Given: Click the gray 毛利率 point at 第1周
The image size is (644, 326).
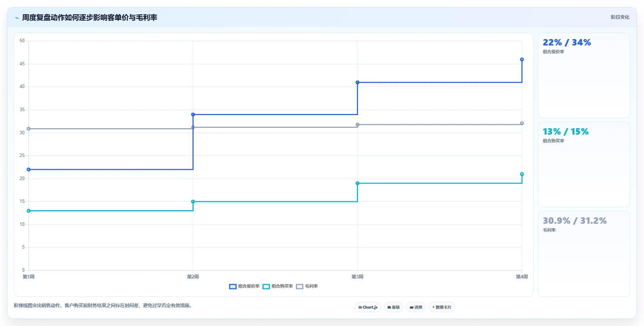Looking at the screenshot, I should coord(29,129).
